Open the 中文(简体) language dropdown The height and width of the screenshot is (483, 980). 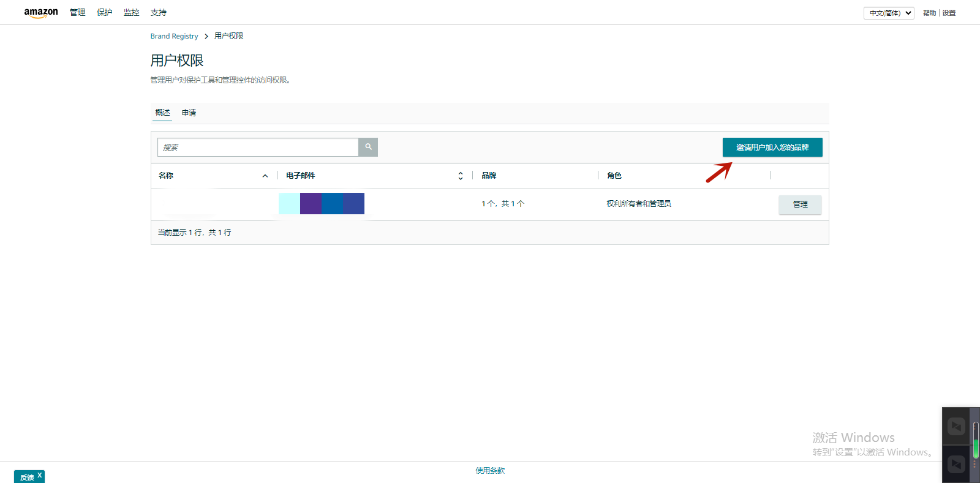point(889,13)
